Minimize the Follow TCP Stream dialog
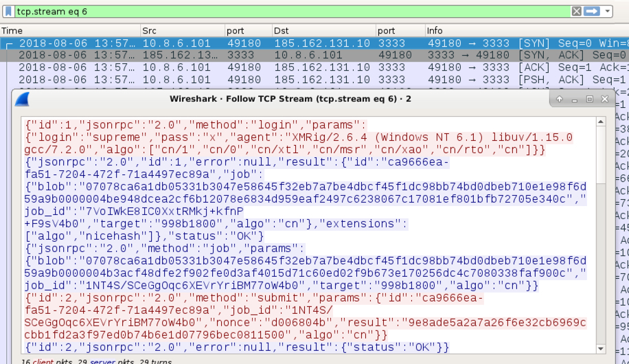Screen dimensions: 629x364 (x=575, y=99)
